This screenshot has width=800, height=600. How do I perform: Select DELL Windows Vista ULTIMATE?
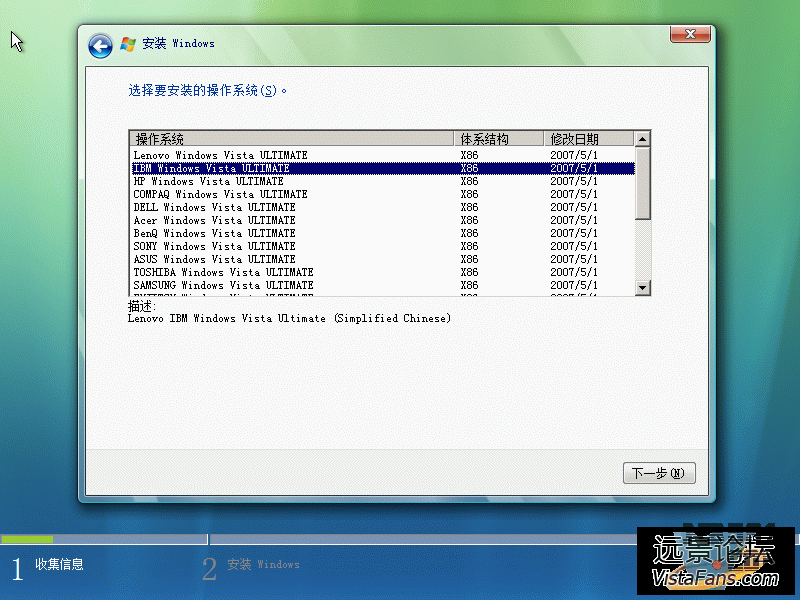coord(214,207)
